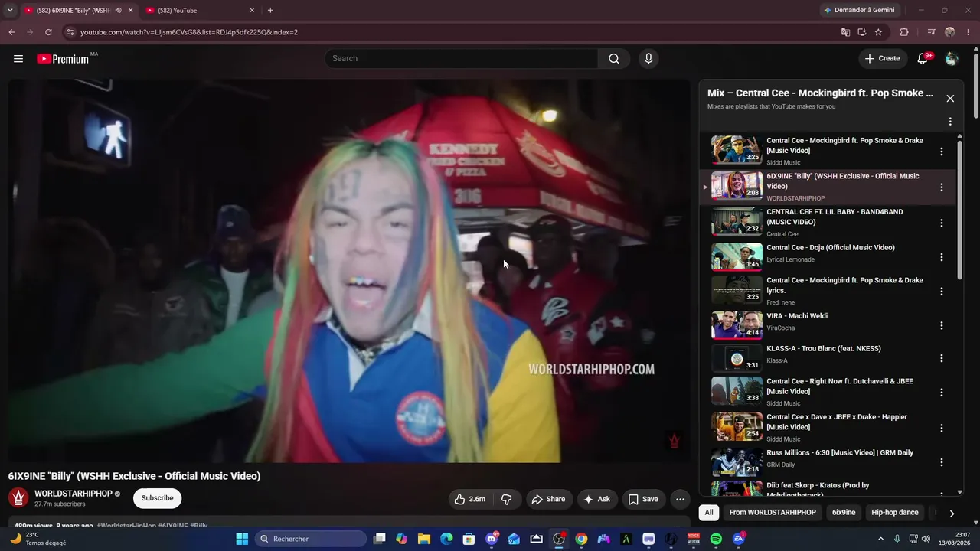The image size is (980, 551).
Task: Select the From WORLDSTARHIPHOP chip
Action: 773,513
